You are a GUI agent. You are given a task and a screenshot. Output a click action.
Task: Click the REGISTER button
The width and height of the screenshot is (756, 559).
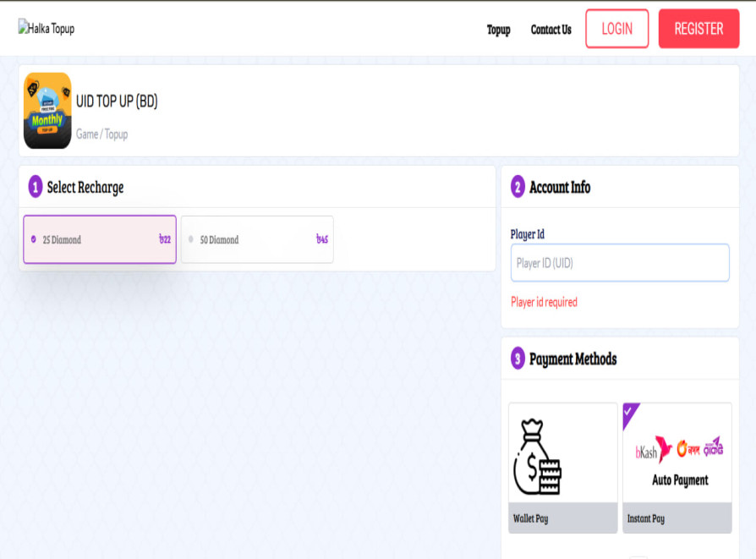point(698,29)
